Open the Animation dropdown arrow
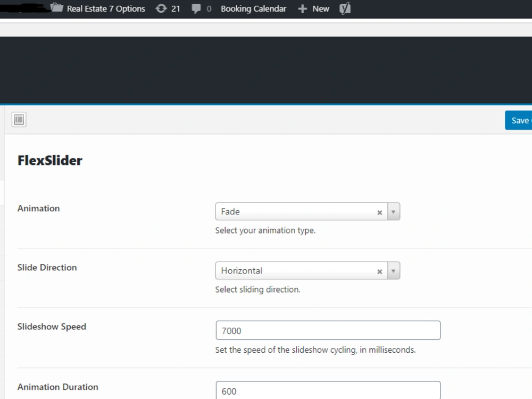This screenshot has width=532, height=399. coord(394,212)
